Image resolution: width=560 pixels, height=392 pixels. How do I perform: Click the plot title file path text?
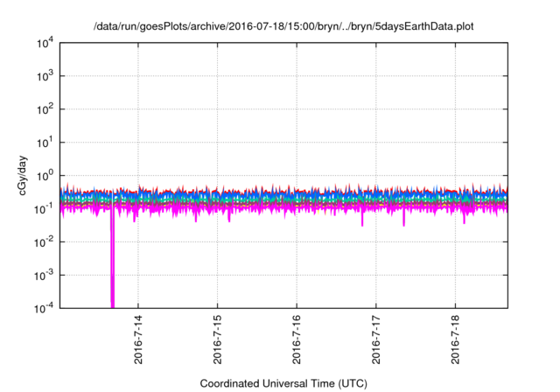[283, 27]
